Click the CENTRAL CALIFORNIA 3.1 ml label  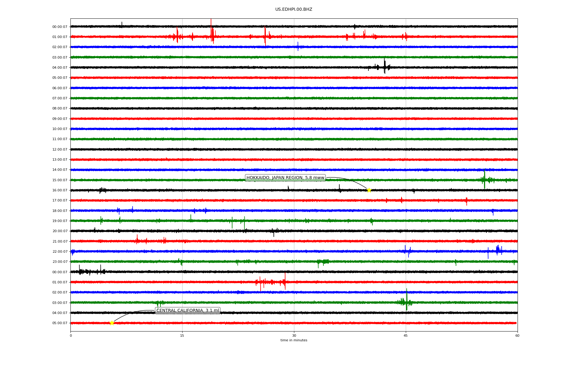coord(188,311)
